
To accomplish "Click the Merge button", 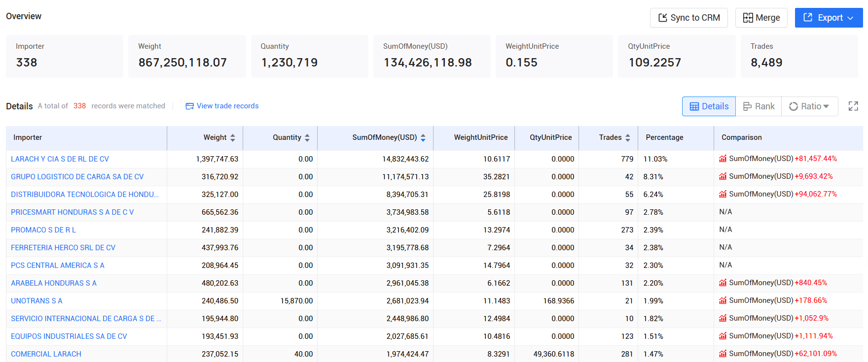I will [761, 18].
